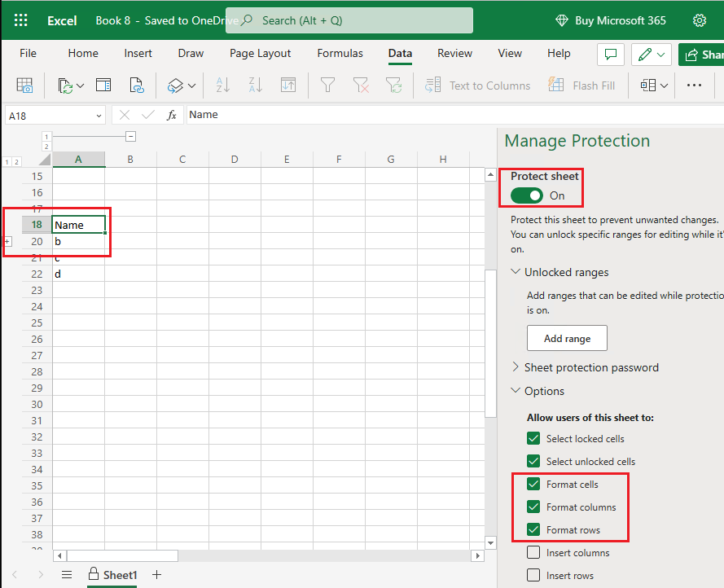
Task: Click the Help tab
Action: [559, 54]
